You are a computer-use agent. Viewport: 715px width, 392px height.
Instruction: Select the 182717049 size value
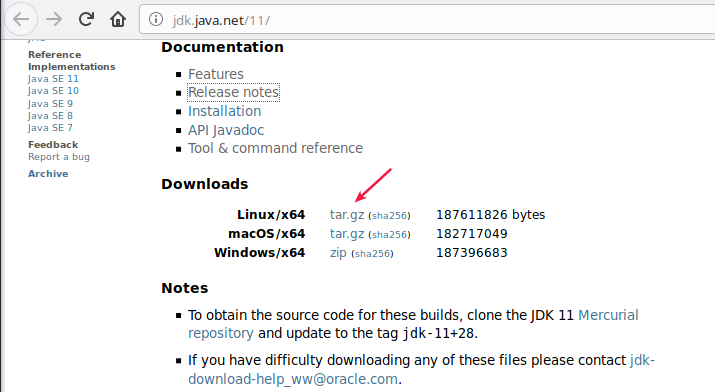(471, 234)
